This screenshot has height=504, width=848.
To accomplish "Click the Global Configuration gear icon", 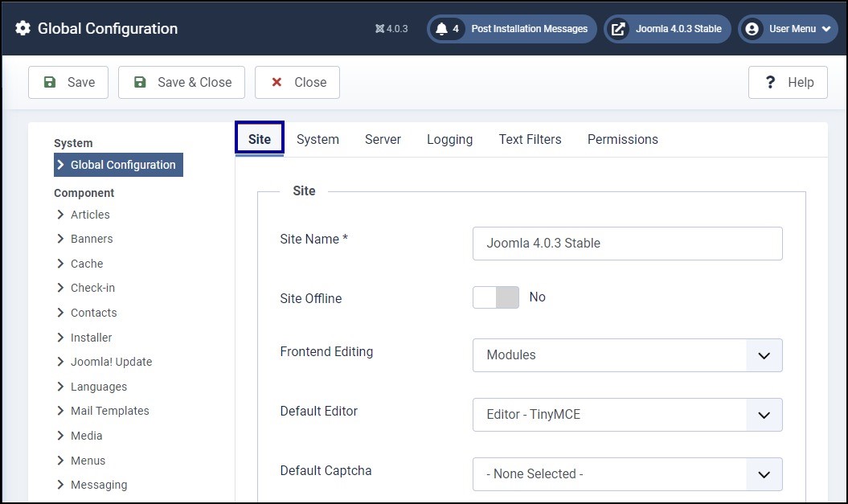I will tap(23, 28).
